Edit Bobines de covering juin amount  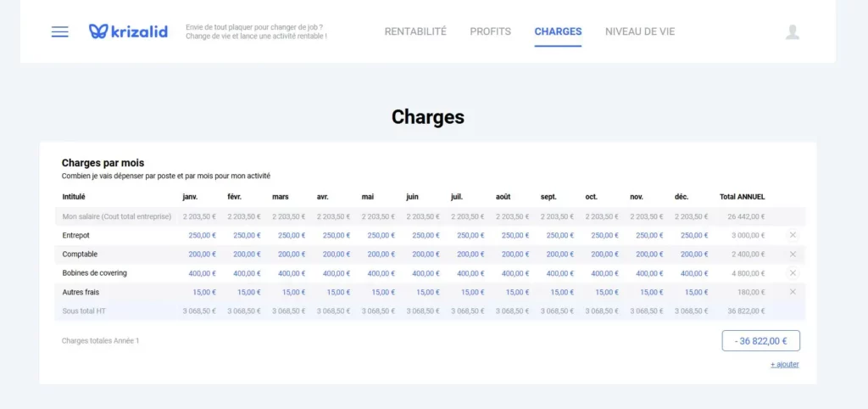(426, 273)
